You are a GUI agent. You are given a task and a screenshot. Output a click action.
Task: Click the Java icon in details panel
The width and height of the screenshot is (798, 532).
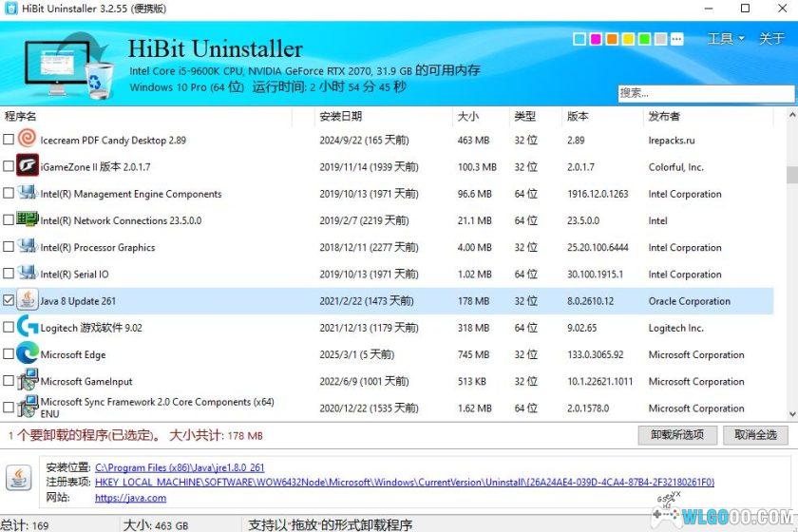[x=19, y=478]
